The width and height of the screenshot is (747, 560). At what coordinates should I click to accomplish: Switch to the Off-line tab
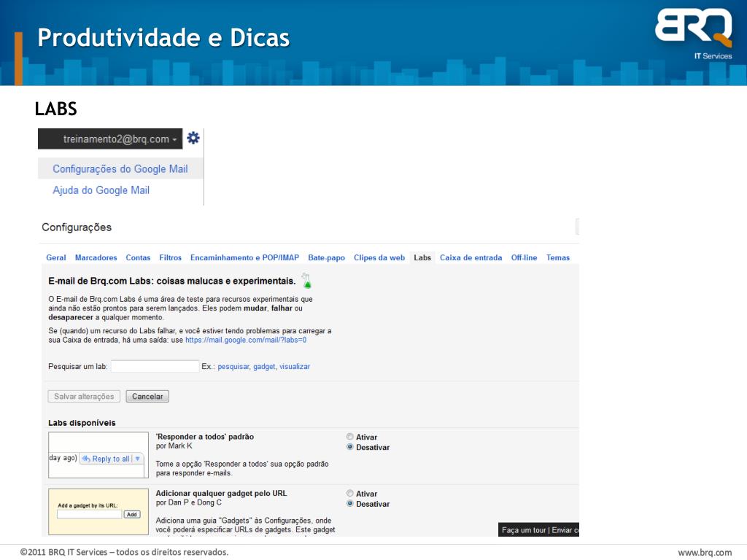(524, 257)
